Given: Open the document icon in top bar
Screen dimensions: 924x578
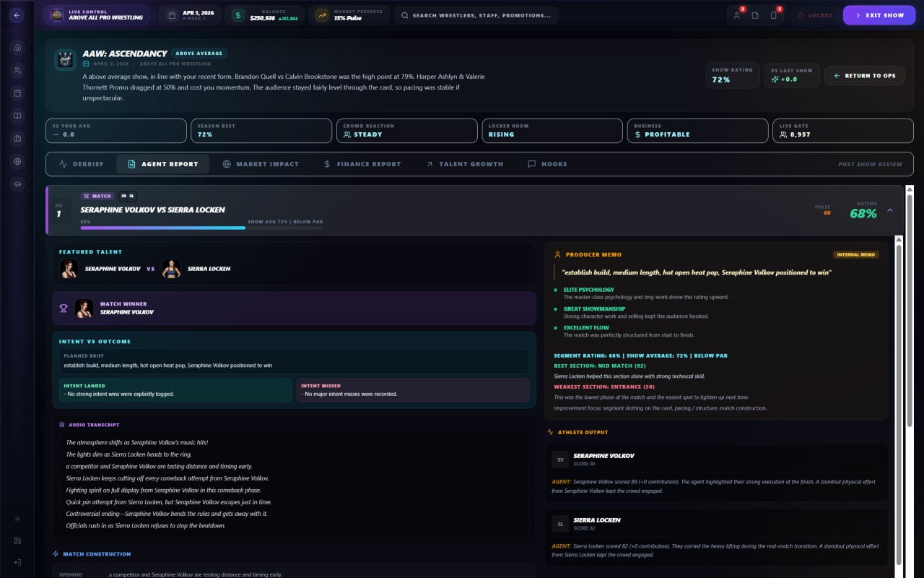Looking at the screenshot, I should [755, 15].
